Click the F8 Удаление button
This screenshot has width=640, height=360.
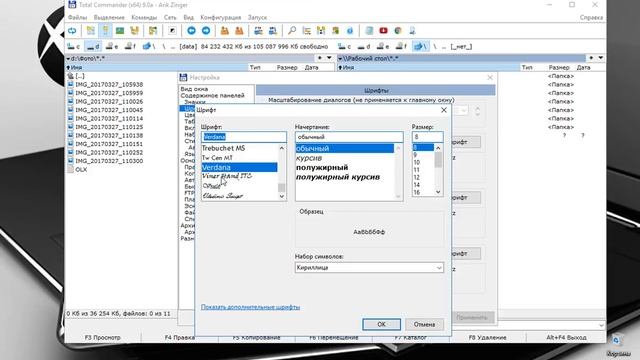tap(487, 338)
